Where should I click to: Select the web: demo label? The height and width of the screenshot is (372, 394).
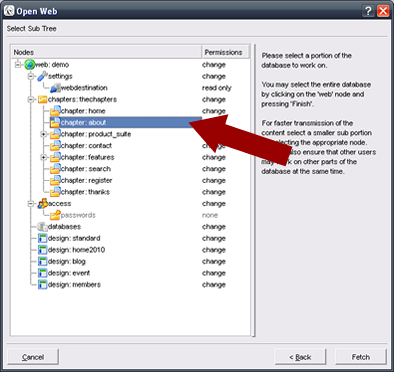pos(52,65)
